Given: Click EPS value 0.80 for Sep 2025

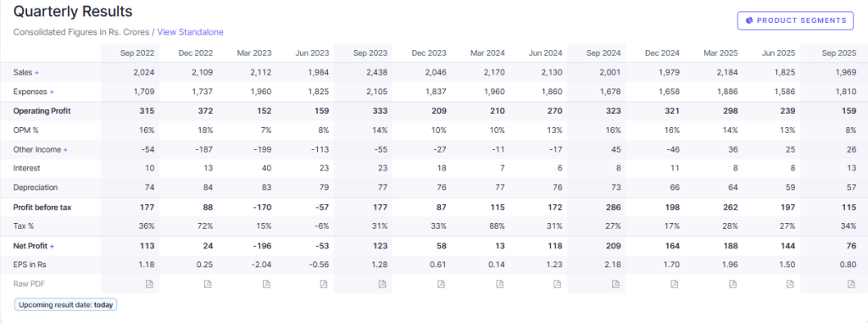Looking at the screenshot, I should tap(848, 265).
